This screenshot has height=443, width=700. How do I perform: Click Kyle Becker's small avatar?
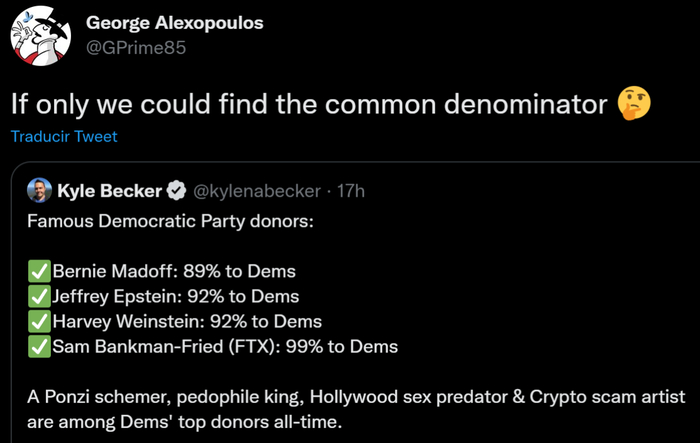click(39, 190)
